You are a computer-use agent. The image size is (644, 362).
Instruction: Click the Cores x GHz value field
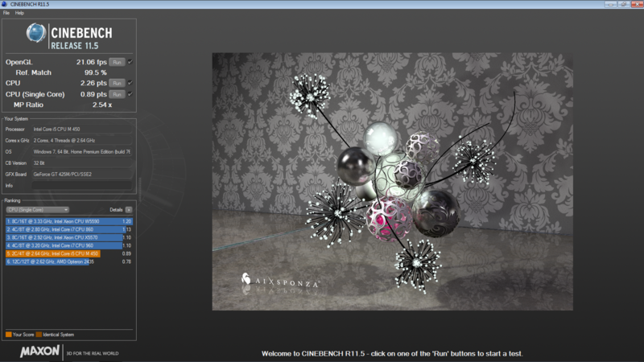pos(82,140)
